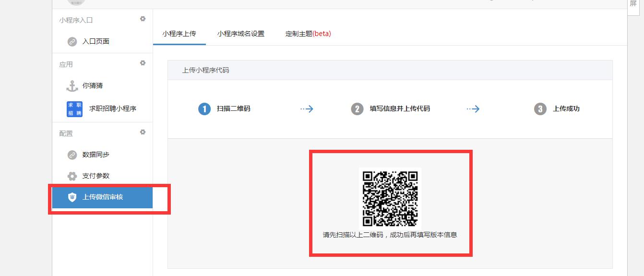The width and height of the screenshot is (644, 276).
Task: Click the gear icon beside 支付参数
Action: (72, 176)
